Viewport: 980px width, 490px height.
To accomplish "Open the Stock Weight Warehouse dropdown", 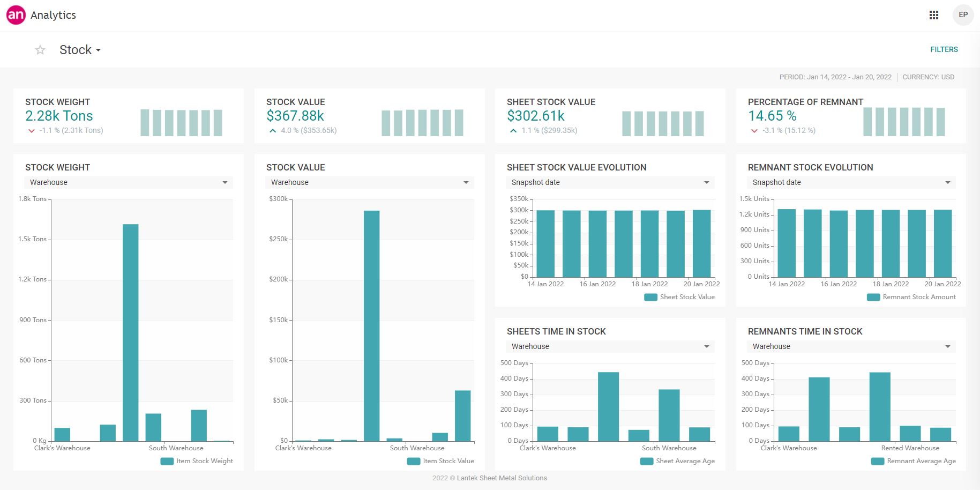I will coord(129,182).
